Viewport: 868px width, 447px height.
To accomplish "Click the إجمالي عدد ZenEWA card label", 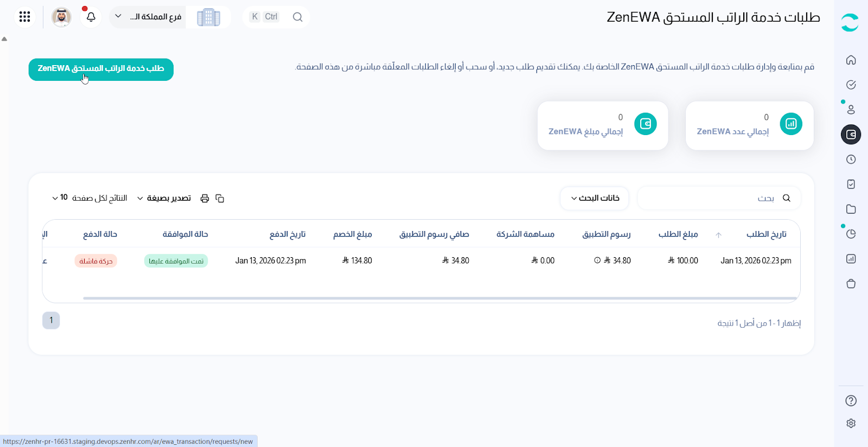I will (x=733, y=132).
